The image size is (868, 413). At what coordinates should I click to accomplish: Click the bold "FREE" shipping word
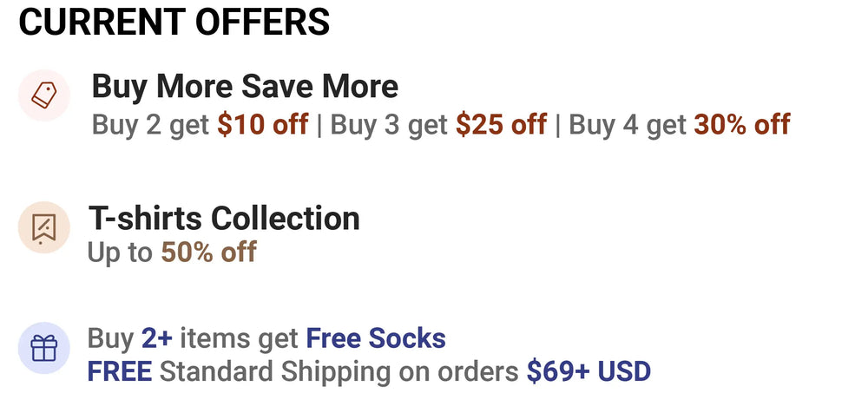click(120, 372)
